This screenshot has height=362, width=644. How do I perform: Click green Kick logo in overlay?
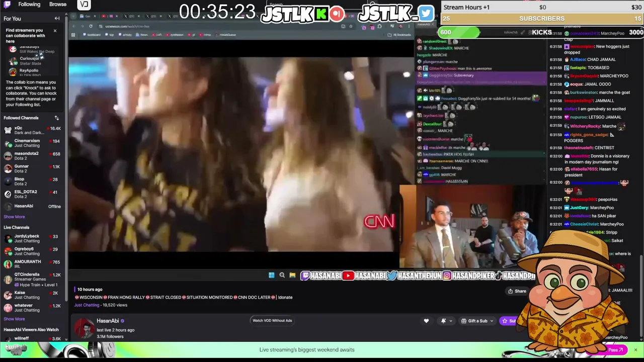click(321, 14)
